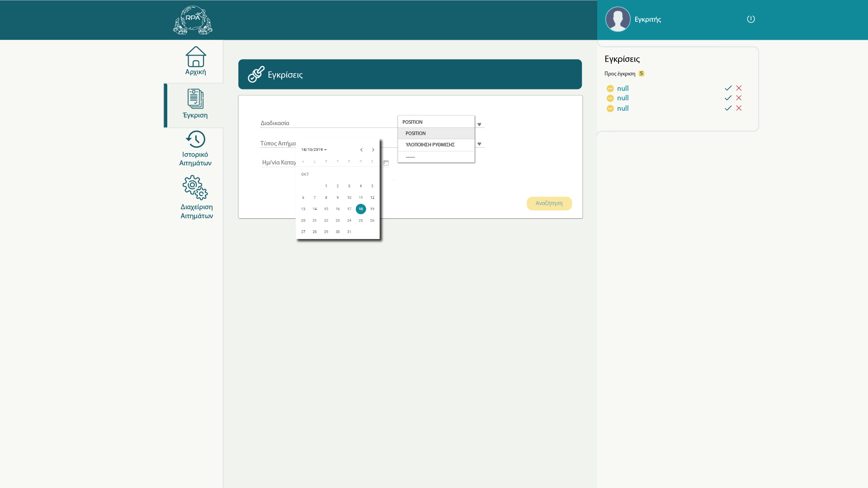Viewport: 868px width, 488px height.
Task: Open the Αρχική home icon
Action: pyautogui.click(x=195, y=57)
